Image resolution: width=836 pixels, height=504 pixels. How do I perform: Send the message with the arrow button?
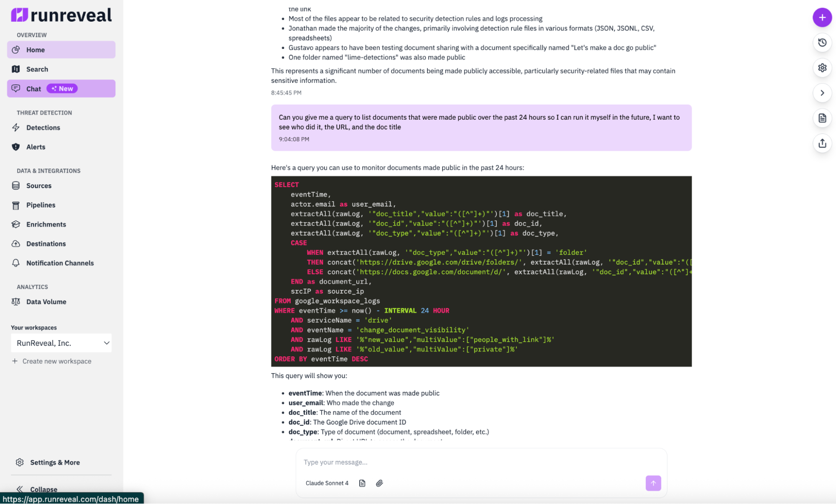click(x=653, y=483)
